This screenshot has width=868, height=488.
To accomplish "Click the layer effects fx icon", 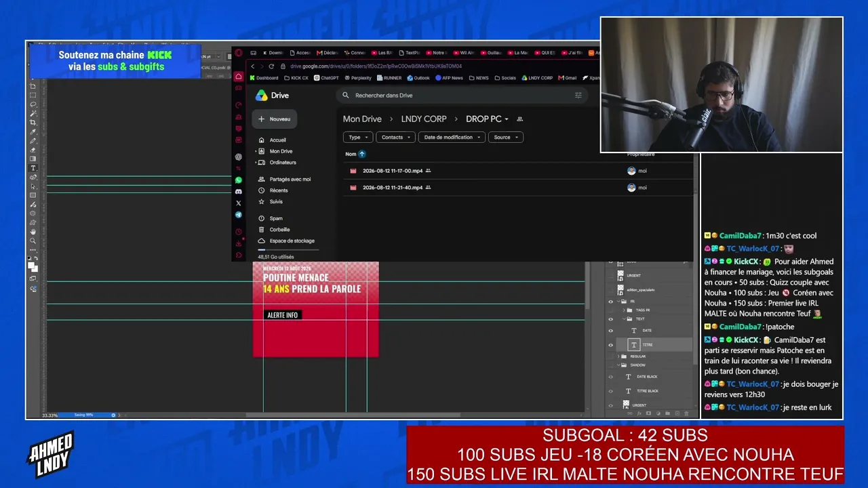I will coord(639,413).
